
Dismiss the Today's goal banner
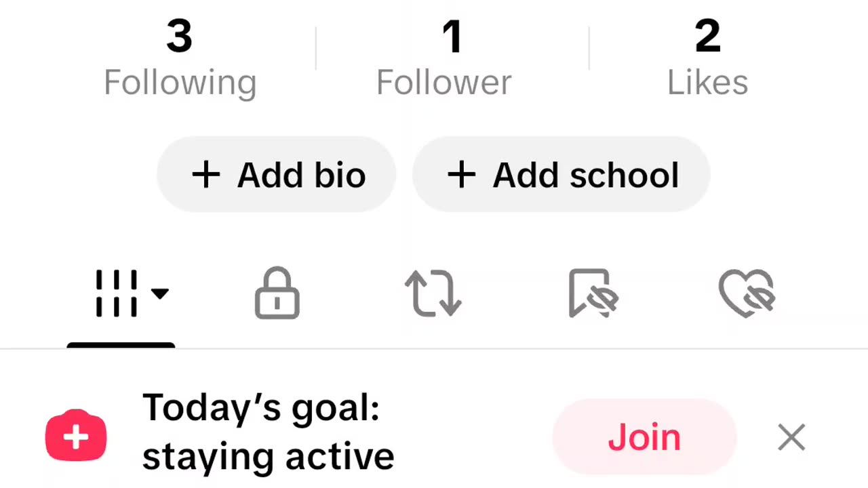[791, 438]
